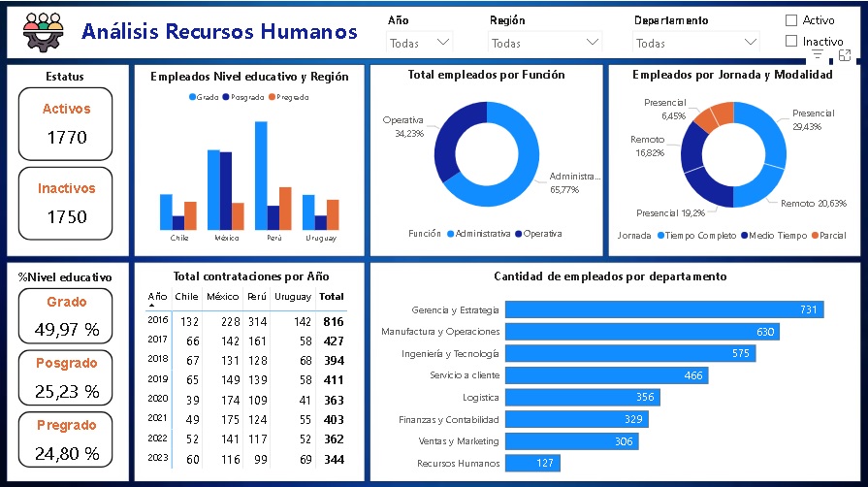Click the Posgrado legend marker
Image resolution: width=868 pixels, height=487 pixels.
(225, 97)
